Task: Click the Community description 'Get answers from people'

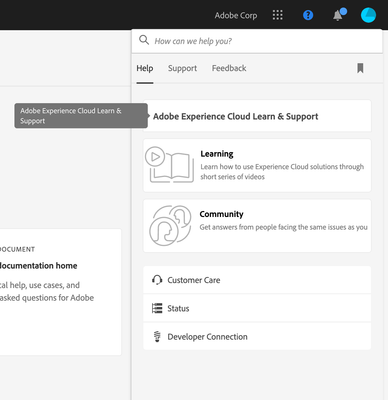Action: click(284, 227)
